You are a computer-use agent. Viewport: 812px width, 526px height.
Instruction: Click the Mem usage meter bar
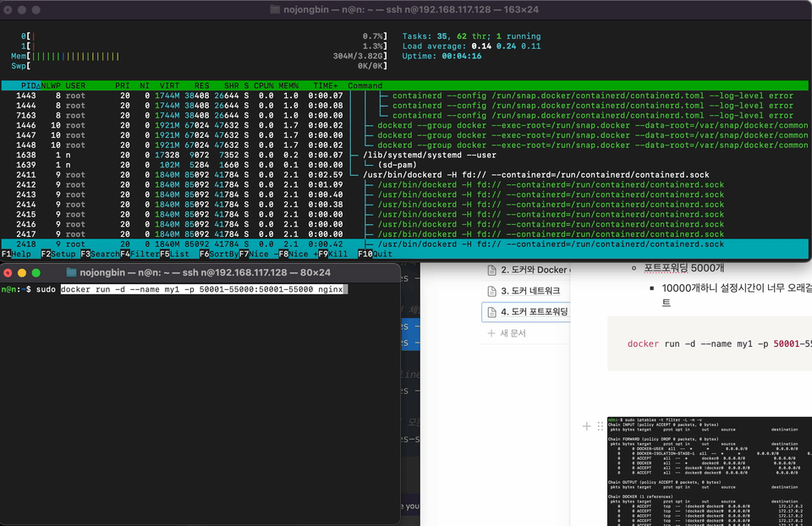pyautogui.click(x=199, y=56)
